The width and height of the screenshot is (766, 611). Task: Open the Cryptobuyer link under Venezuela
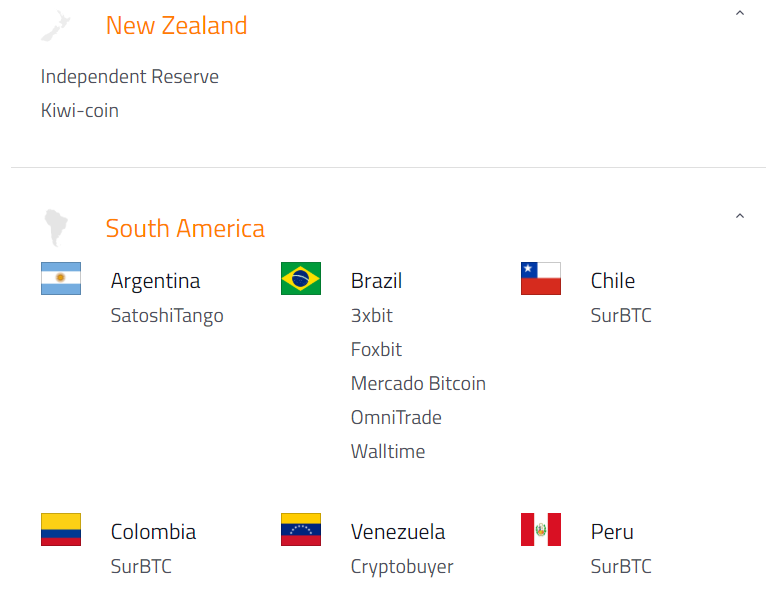402,567
